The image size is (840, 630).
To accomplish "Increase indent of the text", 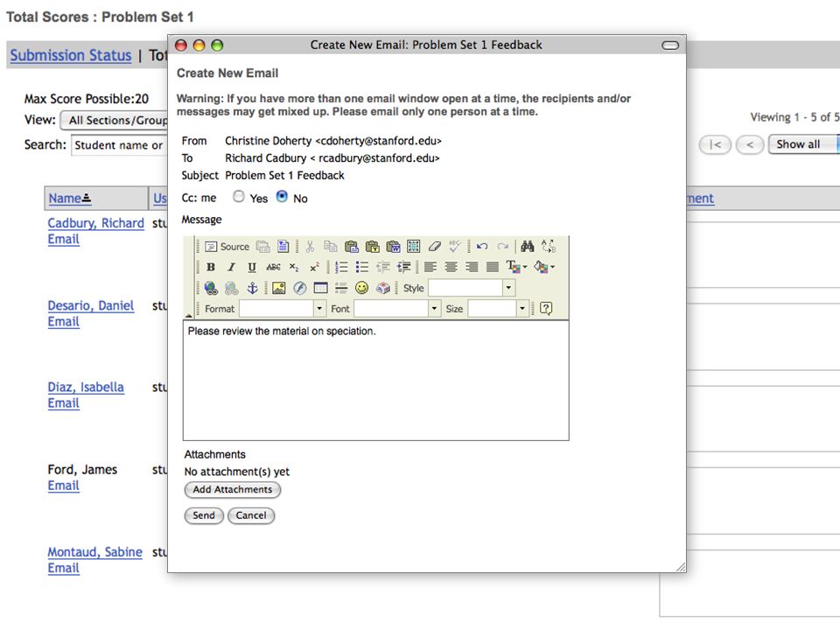I will 404,267.
